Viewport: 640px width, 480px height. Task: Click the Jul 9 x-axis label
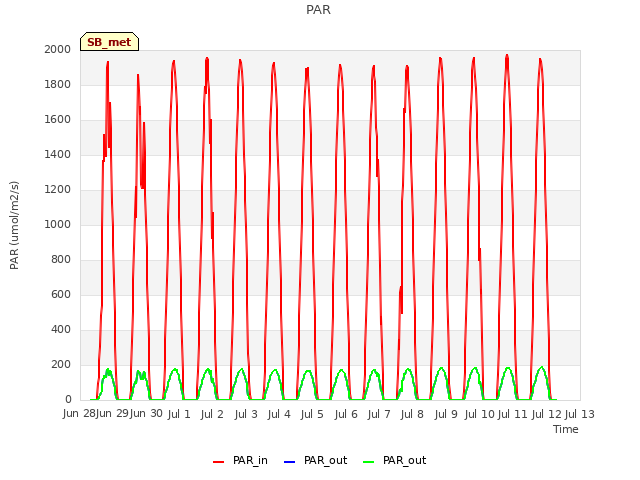click(446, 414)
